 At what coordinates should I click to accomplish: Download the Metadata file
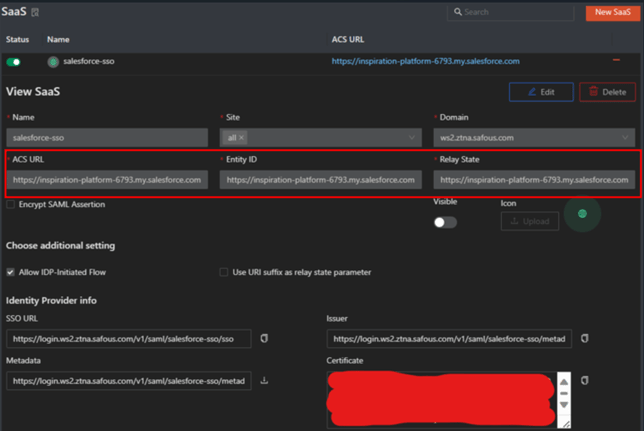264,380
